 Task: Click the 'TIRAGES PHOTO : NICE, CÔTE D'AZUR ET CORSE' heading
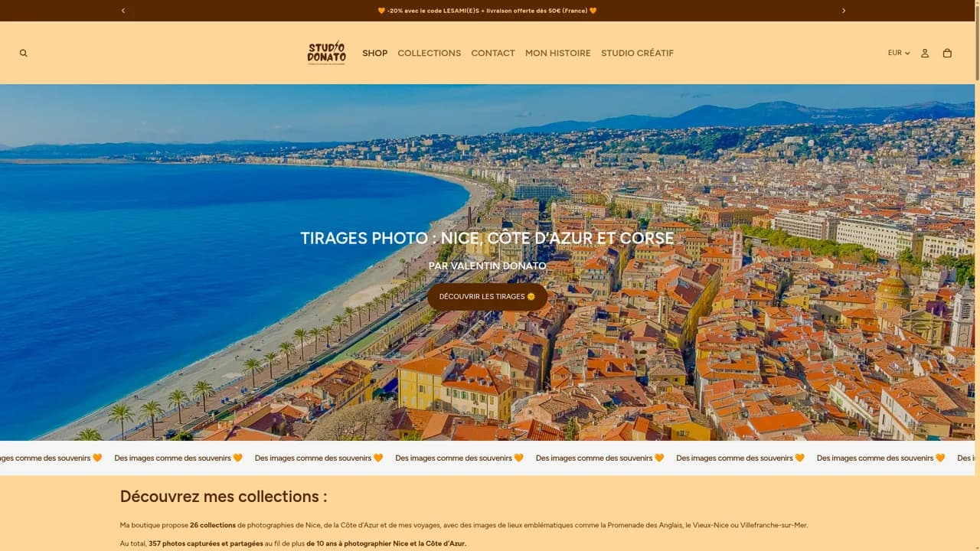coord(487,238)
